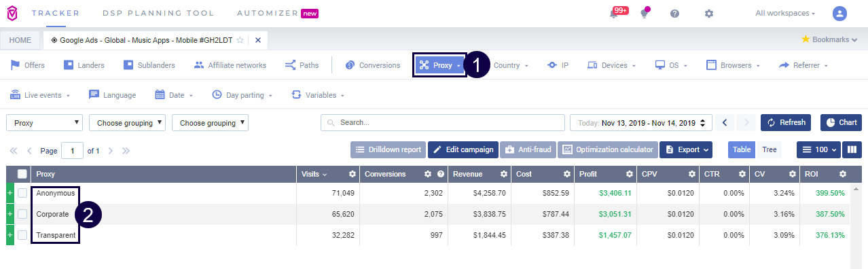Open the help question mark icon

[x=674, y=14]
